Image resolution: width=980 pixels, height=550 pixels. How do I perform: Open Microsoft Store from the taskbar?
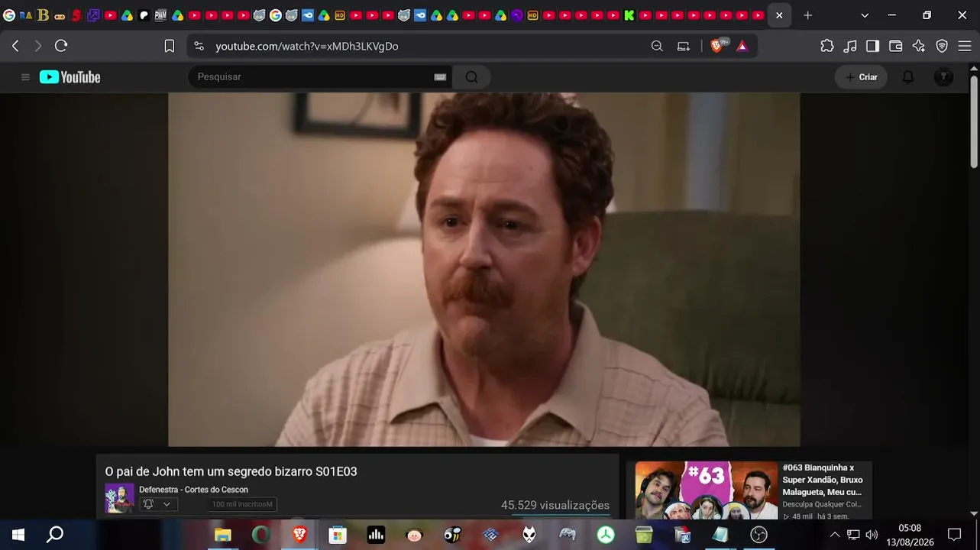point(338,535)
